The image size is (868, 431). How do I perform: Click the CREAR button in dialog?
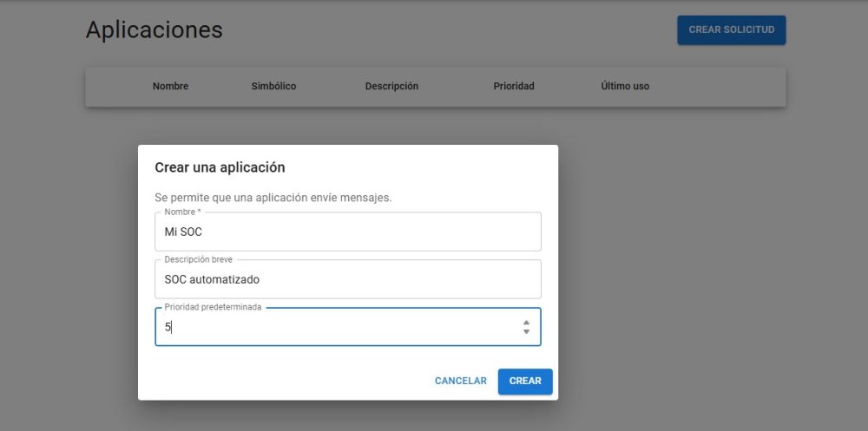[x=525, y=382]
